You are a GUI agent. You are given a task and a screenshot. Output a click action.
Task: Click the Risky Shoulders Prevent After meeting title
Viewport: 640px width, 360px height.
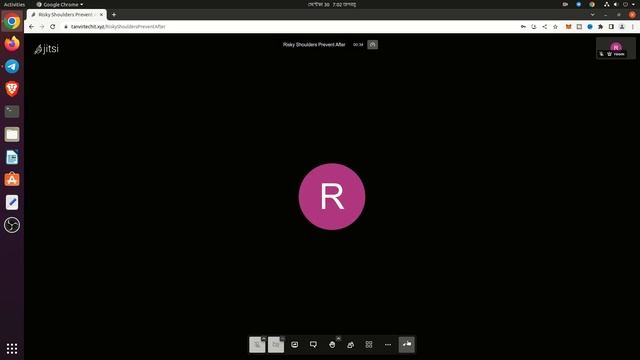tap(314, 44)
